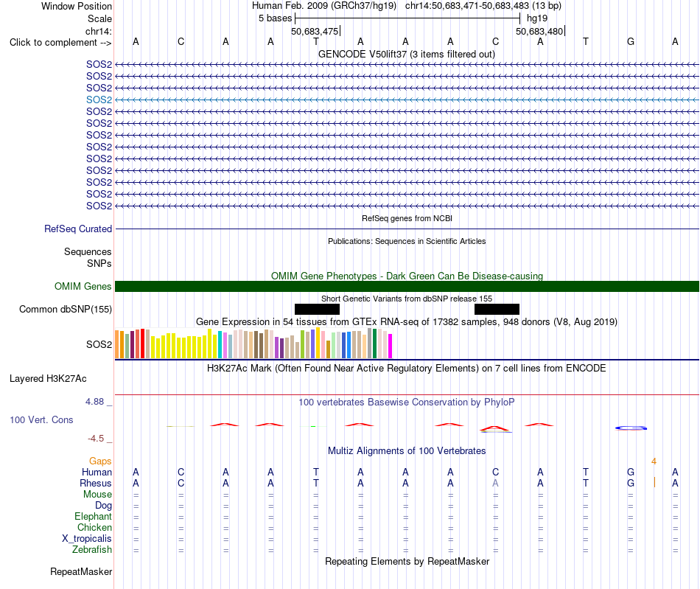Click the right black dbSNP variant block
Viewport: 700px width, 589px height.
(497, 309)
